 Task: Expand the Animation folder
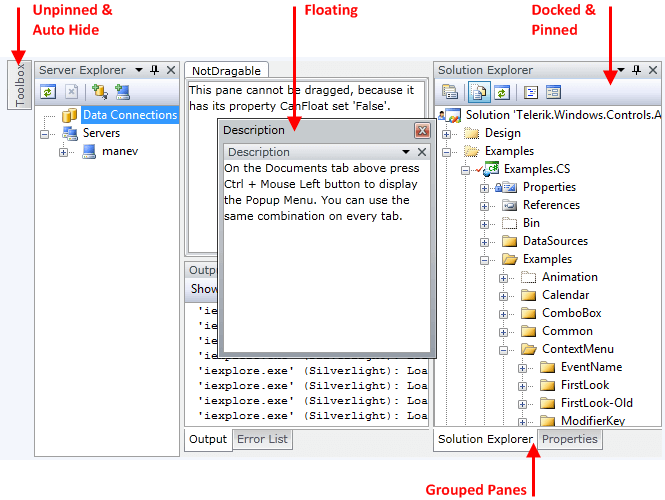(503, 279)
